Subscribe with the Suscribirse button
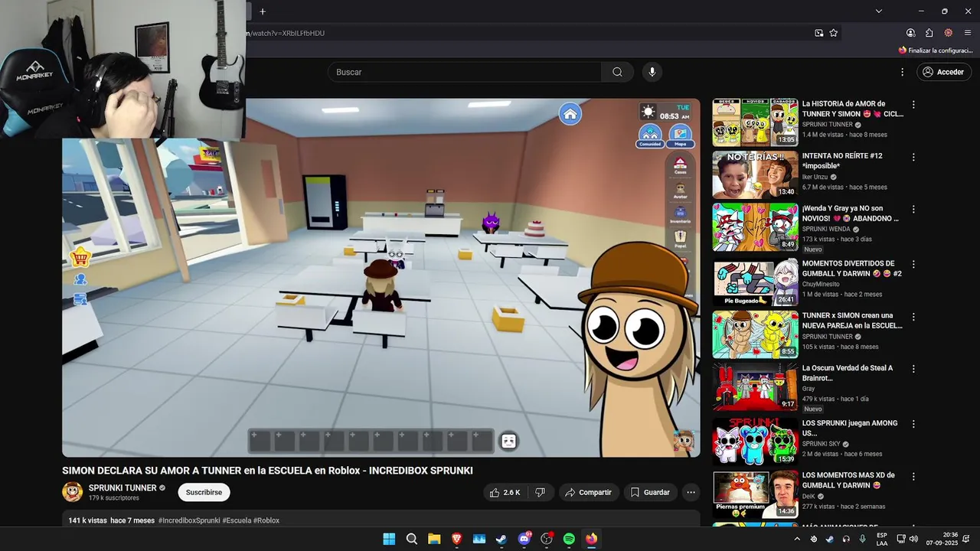Viewport: 980px width, 551px height. [204, 492]
